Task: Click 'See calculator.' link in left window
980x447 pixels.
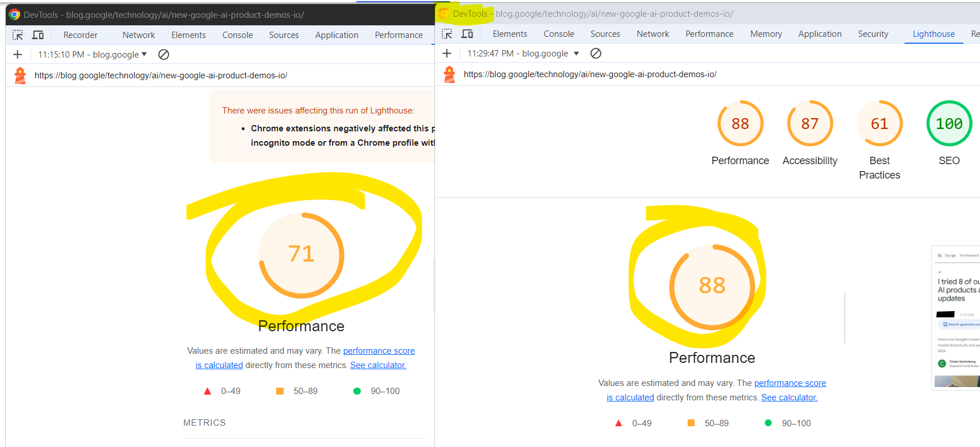Action: (x=378, y=365)
